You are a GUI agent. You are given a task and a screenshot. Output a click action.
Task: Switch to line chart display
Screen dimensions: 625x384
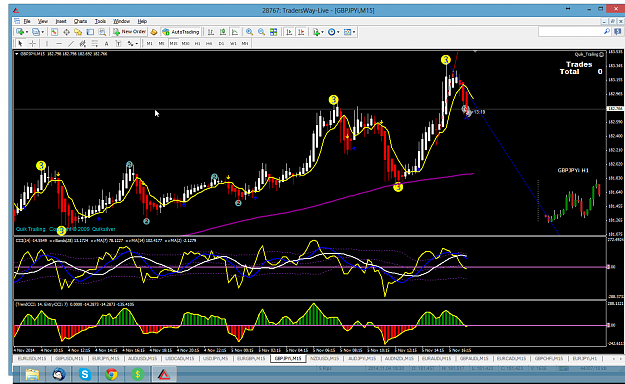[x=235, y=32]
